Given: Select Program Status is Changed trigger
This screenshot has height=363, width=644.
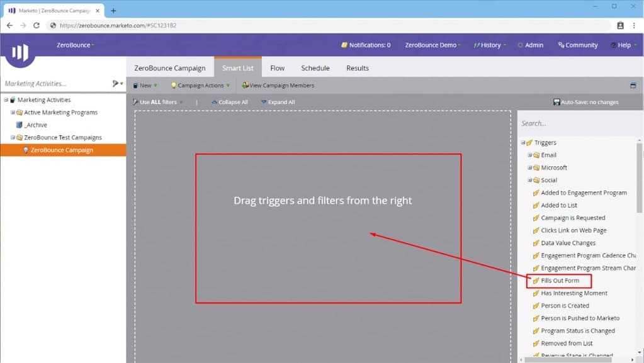Looking at the screenshot, I should point(577,330).
